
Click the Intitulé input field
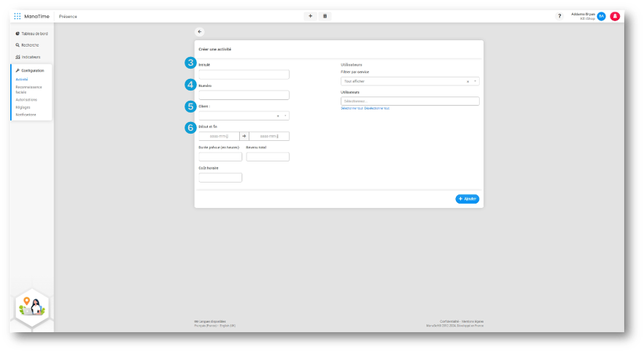pyautogui.click(x=244, y=74)
